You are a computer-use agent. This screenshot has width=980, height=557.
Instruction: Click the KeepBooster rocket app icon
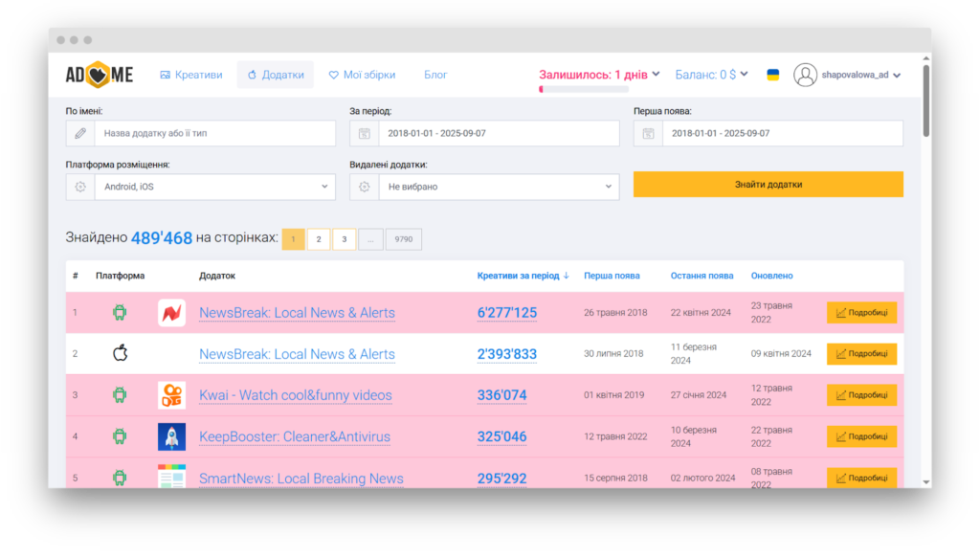171,436
